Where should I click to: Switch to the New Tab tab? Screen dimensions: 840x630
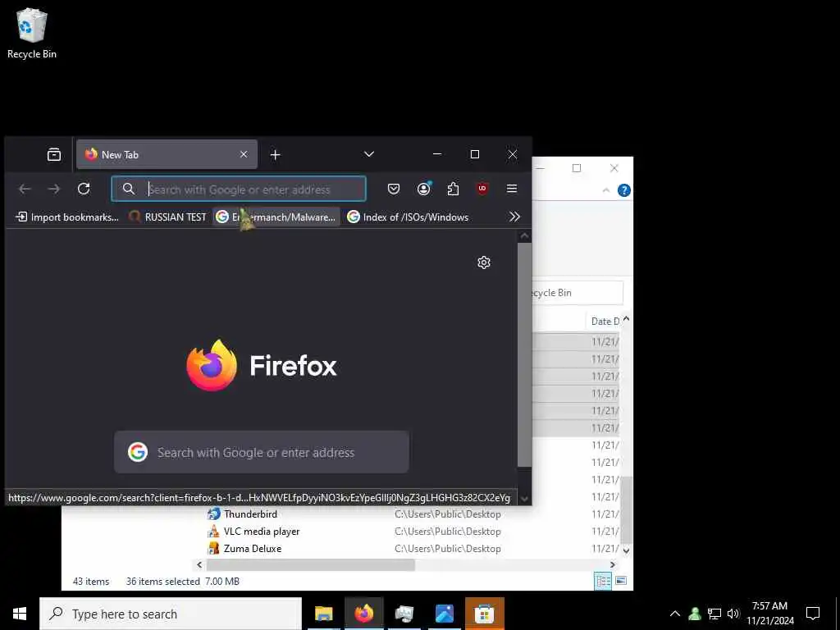pyautogui.click(x=167, y=154)
